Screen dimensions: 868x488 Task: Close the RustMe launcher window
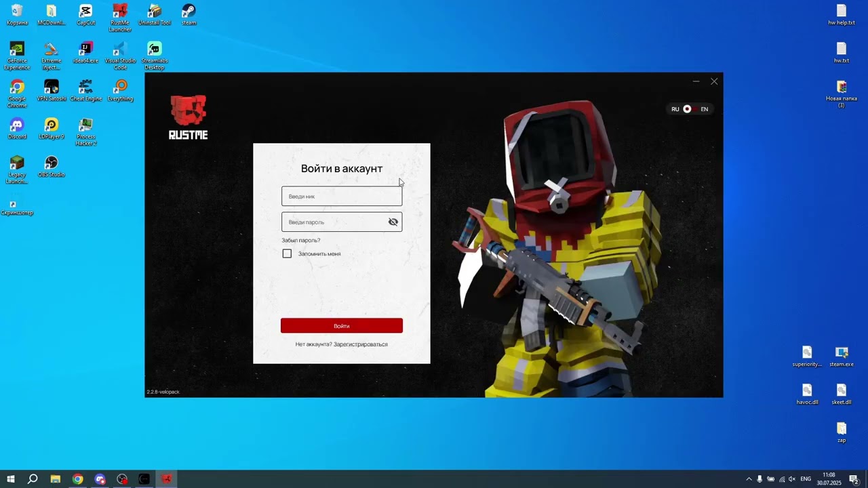click(x=714, y=81)
